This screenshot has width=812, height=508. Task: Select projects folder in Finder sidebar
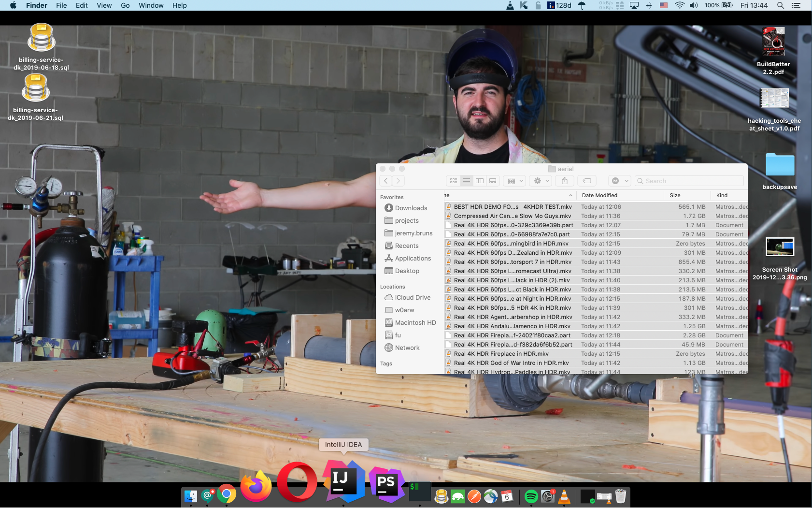pyautogui.click(x=411, y=220)
